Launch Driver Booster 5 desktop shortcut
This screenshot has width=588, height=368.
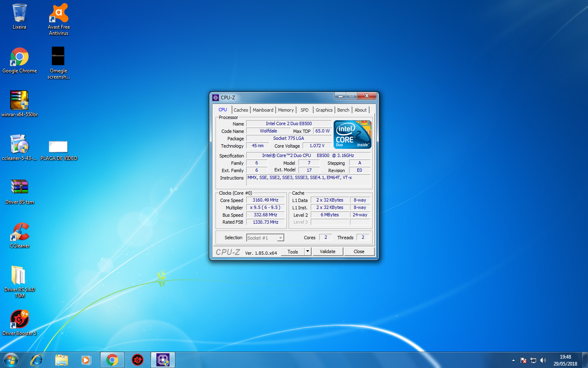click(19, 323)
